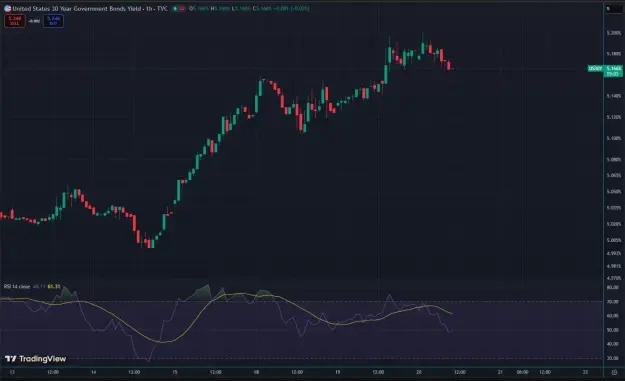Viewport: 625px width, 381px height.
Task: Click the TradingView logo
Action: [35, 359]
